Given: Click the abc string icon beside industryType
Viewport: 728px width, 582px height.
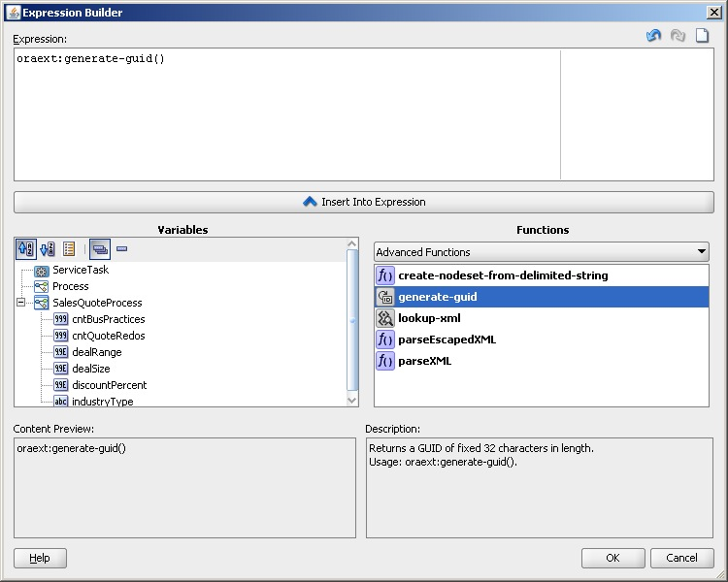Looking at the screenshot, I should pyautogui.click(x=61, y=402).
